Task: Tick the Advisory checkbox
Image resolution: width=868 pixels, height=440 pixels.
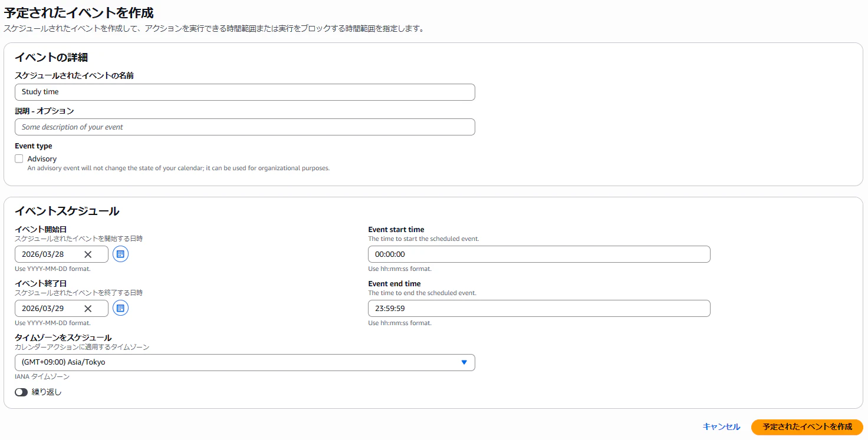Action: (x=19, y=158)
